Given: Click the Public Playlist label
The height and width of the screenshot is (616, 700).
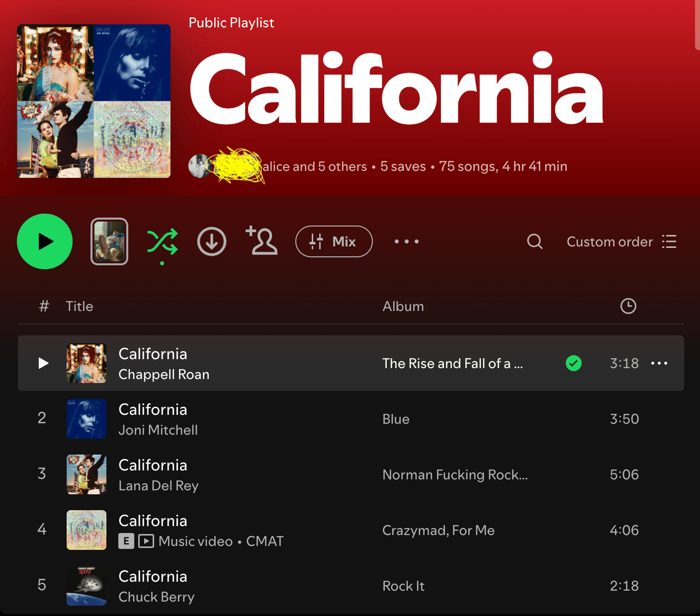Looking at the screenshot, I should tap(231, 23).
